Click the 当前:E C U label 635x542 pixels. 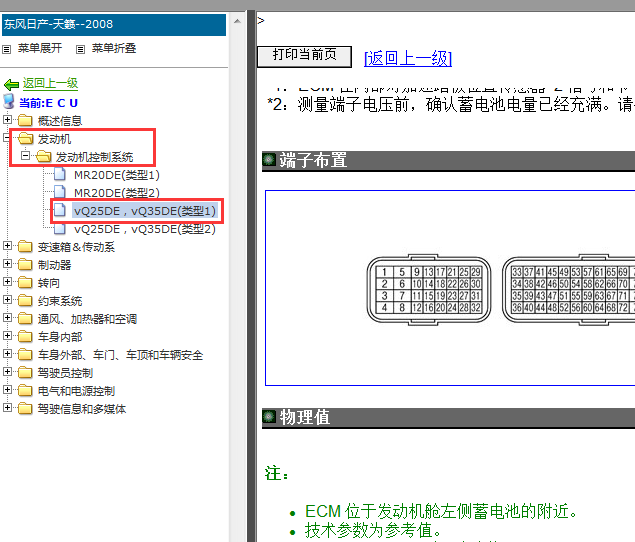pos(49,103)
